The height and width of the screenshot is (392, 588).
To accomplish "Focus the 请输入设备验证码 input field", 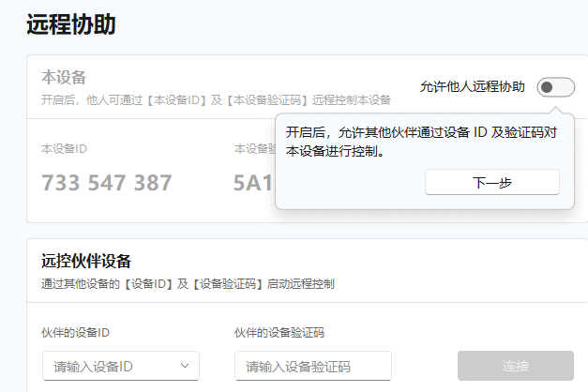I will pos(313,366).
